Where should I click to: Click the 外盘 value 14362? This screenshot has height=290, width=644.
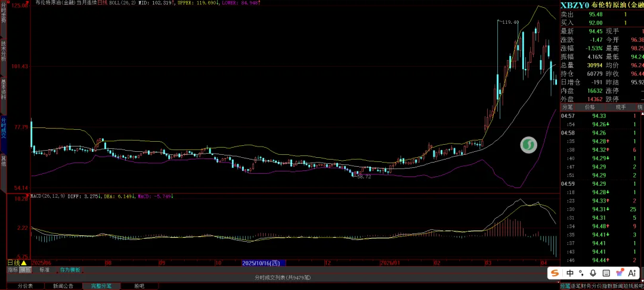click(595, 99)
